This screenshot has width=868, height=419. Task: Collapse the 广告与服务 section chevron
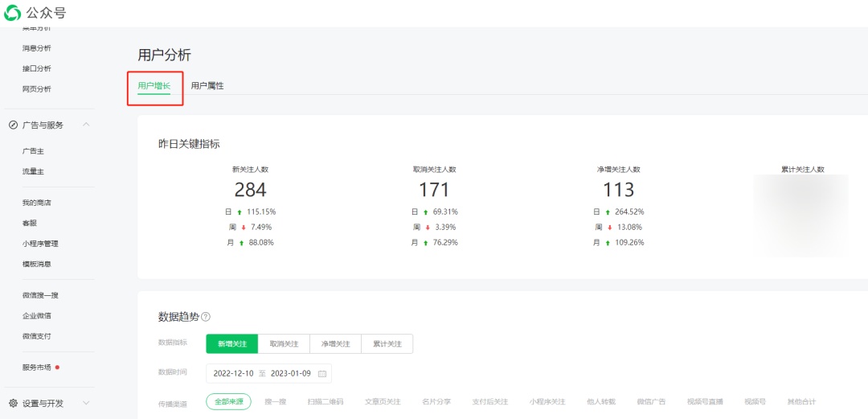[x=86, y=125]
